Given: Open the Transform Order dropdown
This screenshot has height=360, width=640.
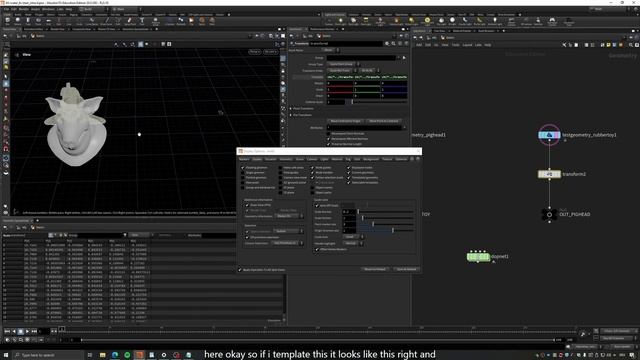Looking at the screenshot, I should tap(341, 70).
